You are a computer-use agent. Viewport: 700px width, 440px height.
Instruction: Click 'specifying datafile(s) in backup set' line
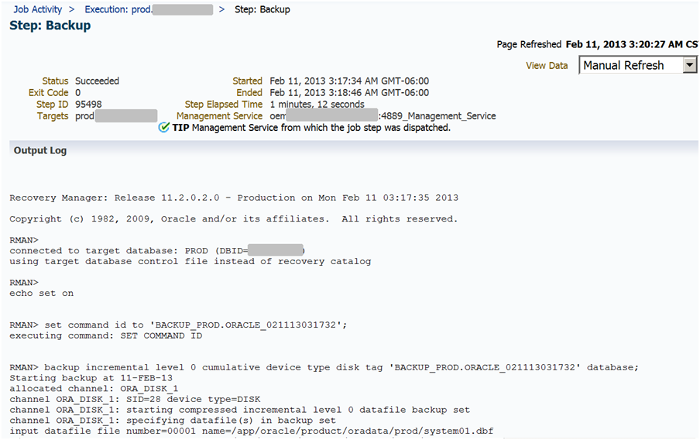point(172,420)
